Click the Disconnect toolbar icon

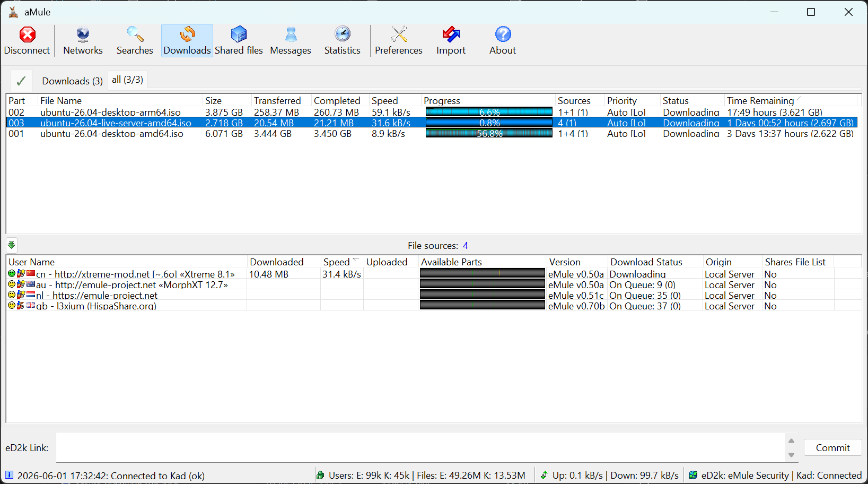click(27, 40)
